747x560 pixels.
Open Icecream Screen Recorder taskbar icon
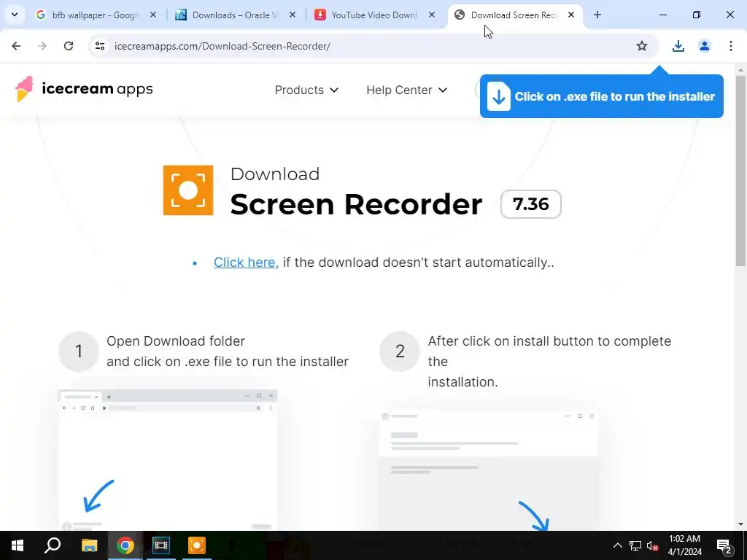point(197,545)
